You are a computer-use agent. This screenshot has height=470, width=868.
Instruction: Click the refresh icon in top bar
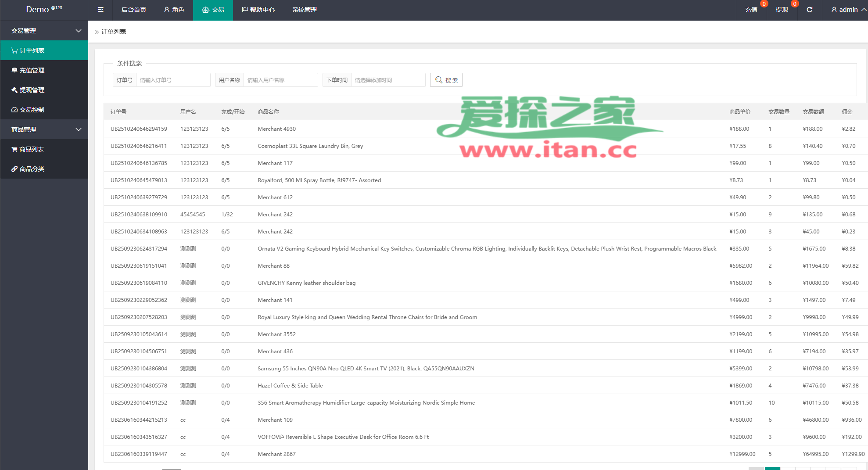[x=809, y=10]
